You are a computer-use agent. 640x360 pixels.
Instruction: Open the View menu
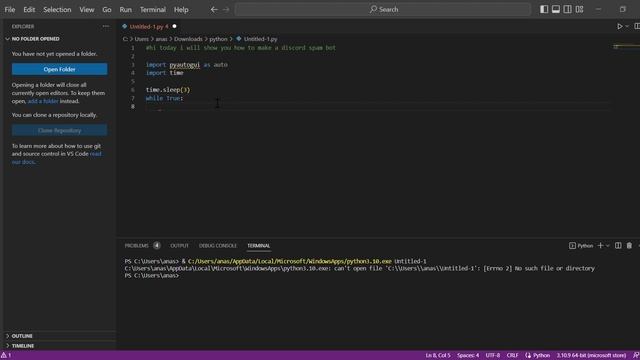point(87,9)
